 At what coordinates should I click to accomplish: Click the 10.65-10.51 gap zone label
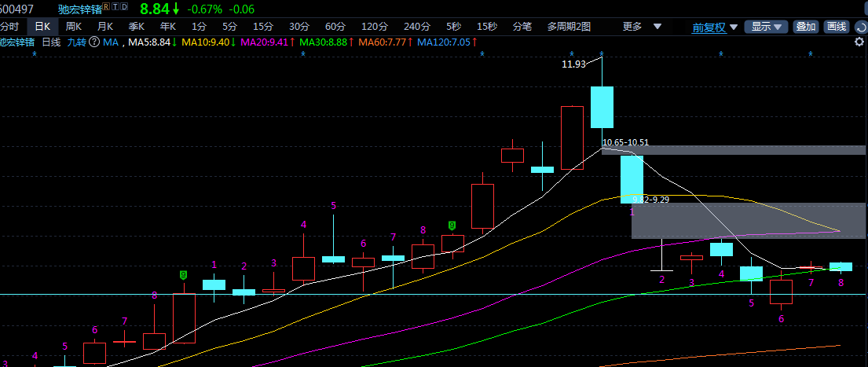pos(625,142)
